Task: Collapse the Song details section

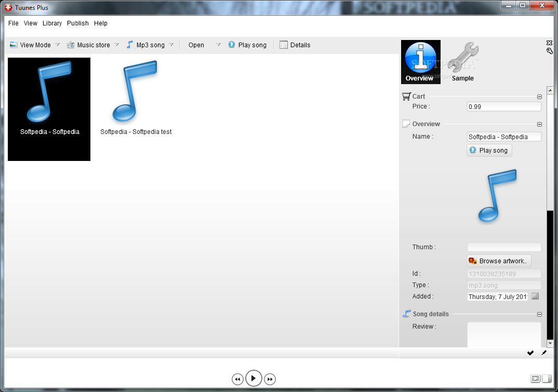Action: coord(539,315)
